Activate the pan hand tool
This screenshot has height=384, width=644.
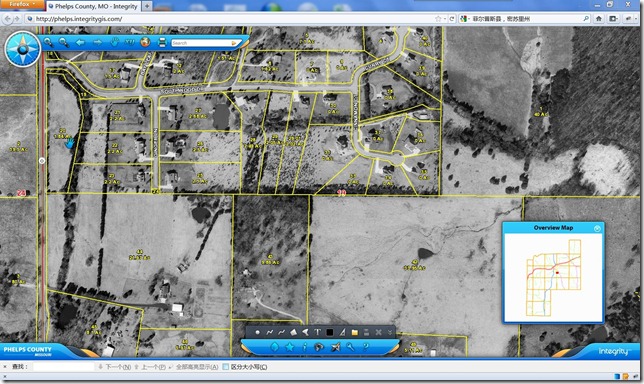pyautogui.click(x=114, y=42)
